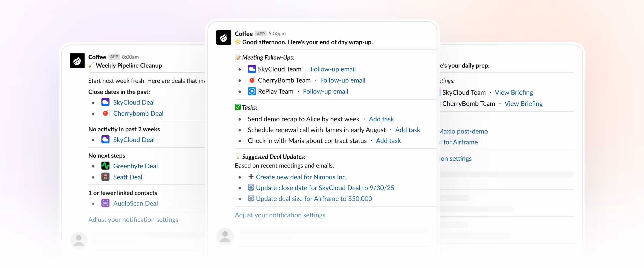Viewport: 644px width, 268px height.
Task: Click plus icon before Create new deal for Nimbus
Action: coord(251,177)
